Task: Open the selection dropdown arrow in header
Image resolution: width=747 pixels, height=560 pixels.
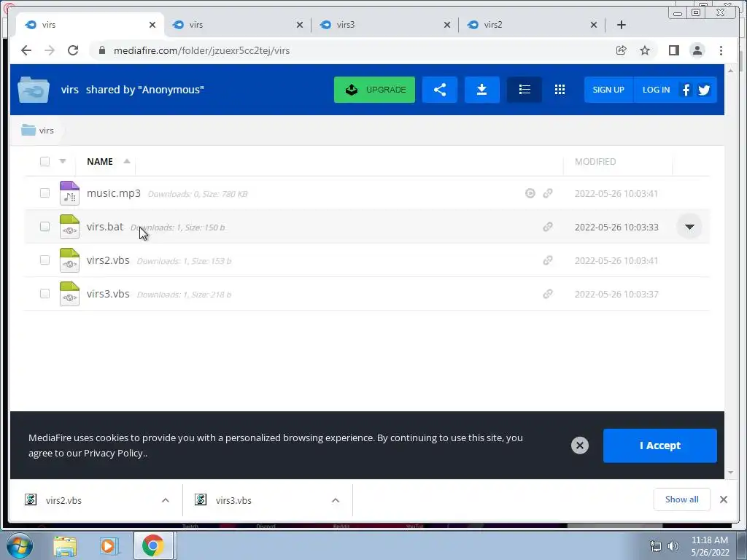Action: 63,161
